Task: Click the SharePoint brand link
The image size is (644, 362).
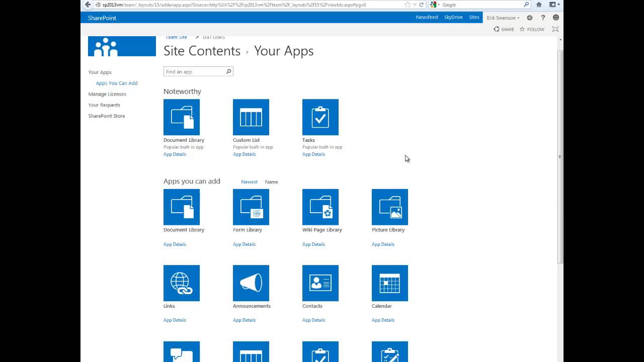Action: (x=102, y=18)
